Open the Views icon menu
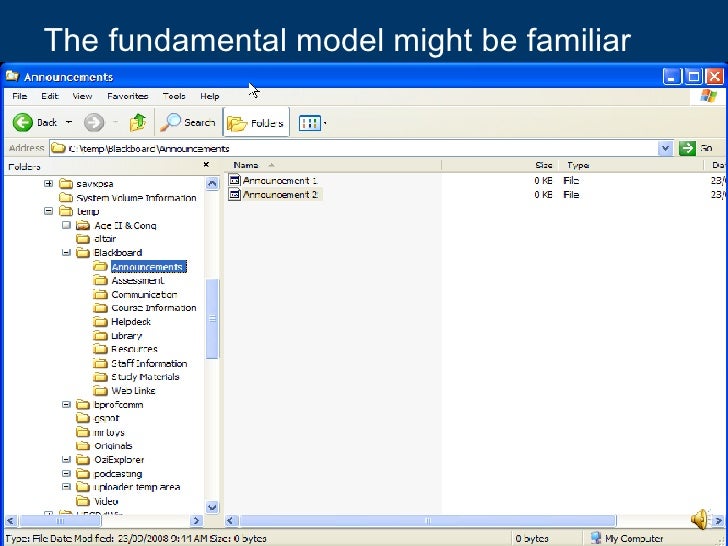 (309, 123)
